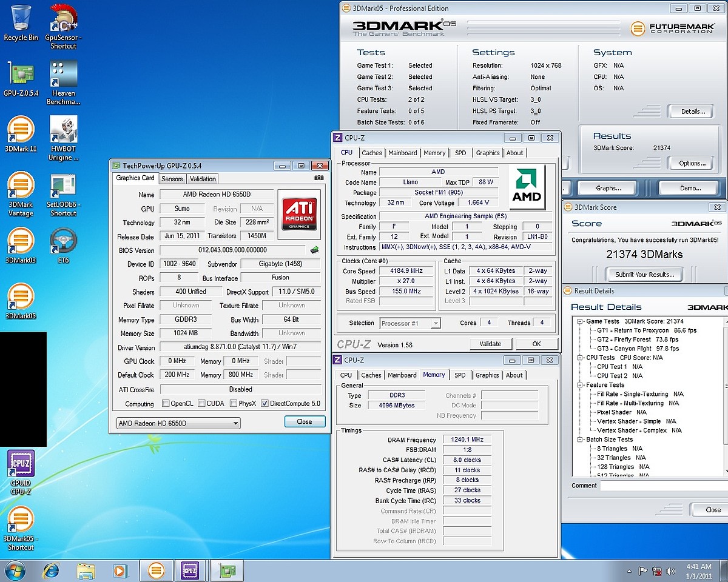Open the Graphics tab in the CPU-Z memory-timings window
Viewport: 728px width, 582px height.
point(487,375)
